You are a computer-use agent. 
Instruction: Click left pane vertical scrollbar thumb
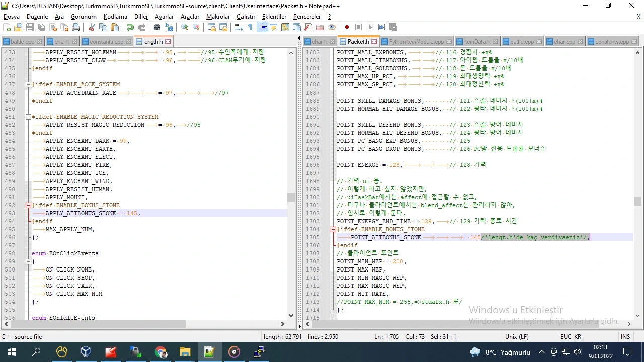pyautogui.click(x=291, y=197)
